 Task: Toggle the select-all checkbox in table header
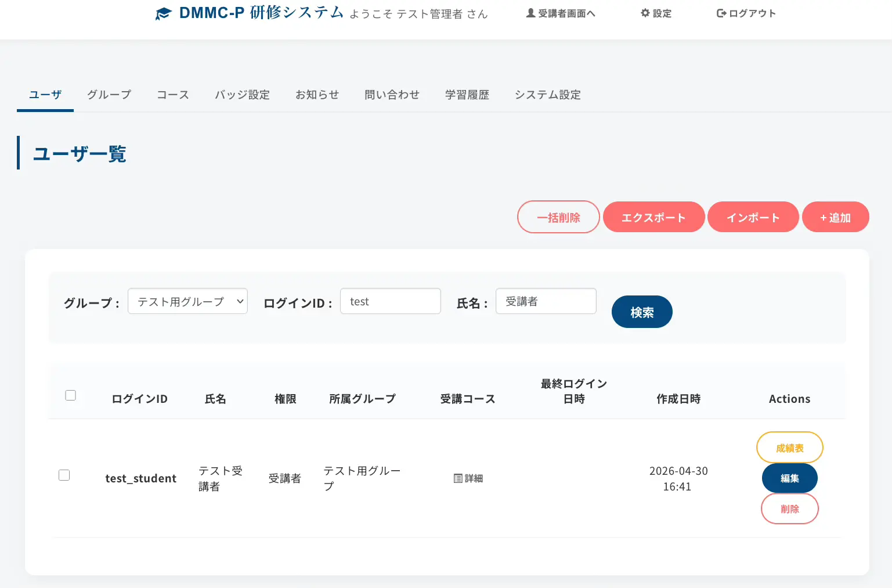(71, 395)
